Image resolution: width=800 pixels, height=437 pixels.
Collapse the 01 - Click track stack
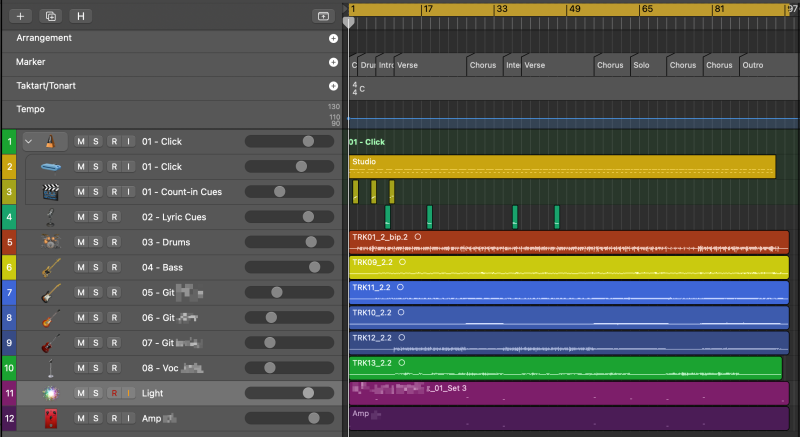tap(28, 142)
